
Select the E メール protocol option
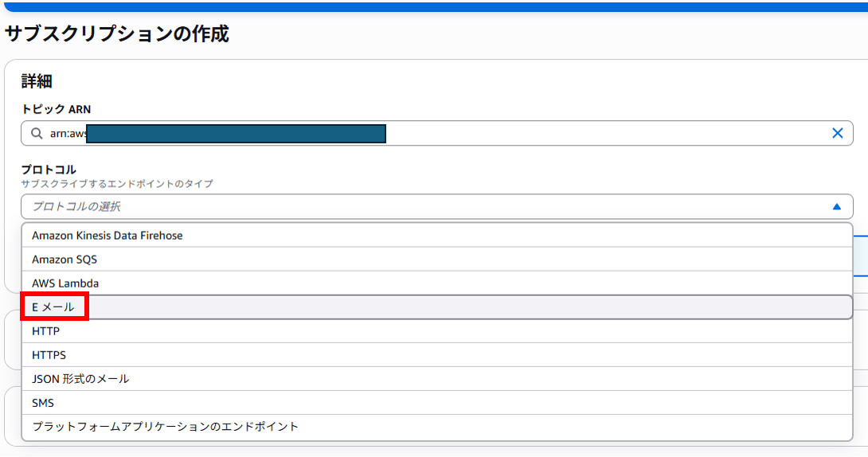tap(436, 307)
